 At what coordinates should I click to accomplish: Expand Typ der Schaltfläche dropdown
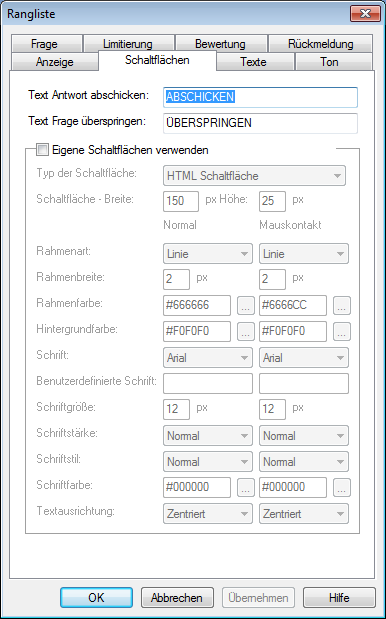point(254,176)
